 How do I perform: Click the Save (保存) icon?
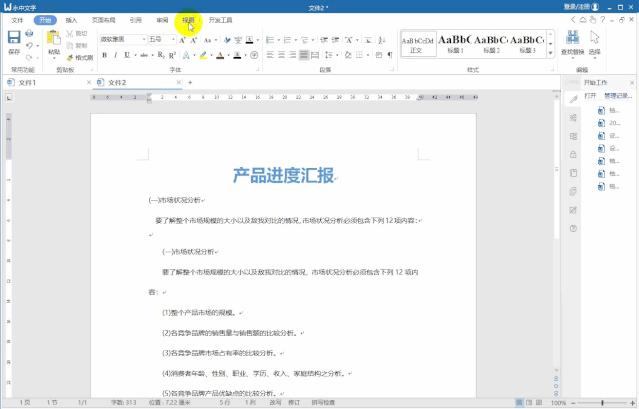pyautogui.click(x=14, y=37)
